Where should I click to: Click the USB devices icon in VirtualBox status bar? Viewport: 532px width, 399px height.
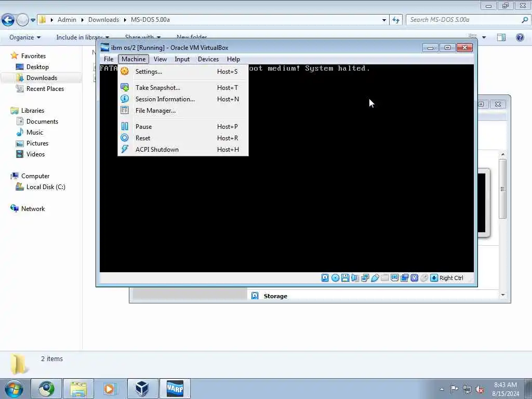[375, 278]
